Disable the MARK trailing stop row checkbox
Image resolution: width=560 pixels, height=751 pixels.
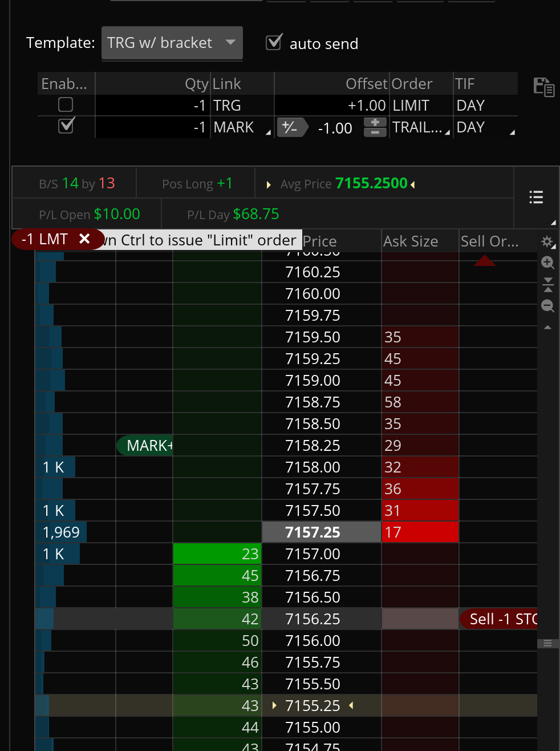click(66, 126)
